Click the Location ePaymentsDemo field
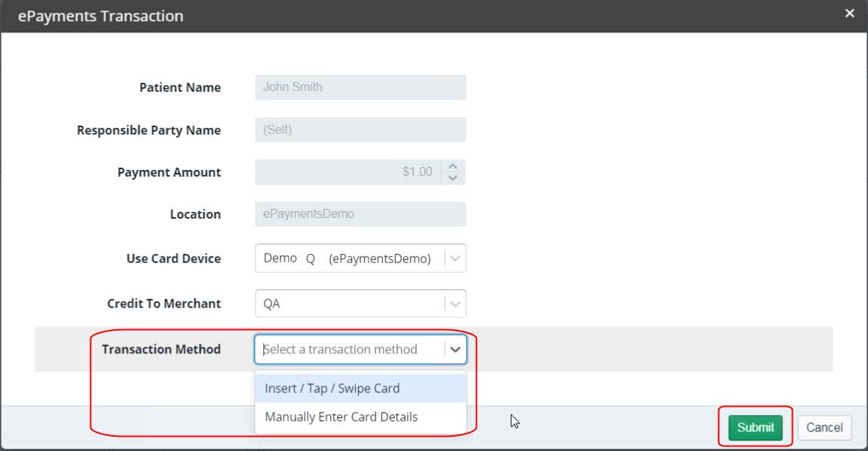The width and height of the screenshot is (868, 451). pyautogui.click(x=360, y=214)
